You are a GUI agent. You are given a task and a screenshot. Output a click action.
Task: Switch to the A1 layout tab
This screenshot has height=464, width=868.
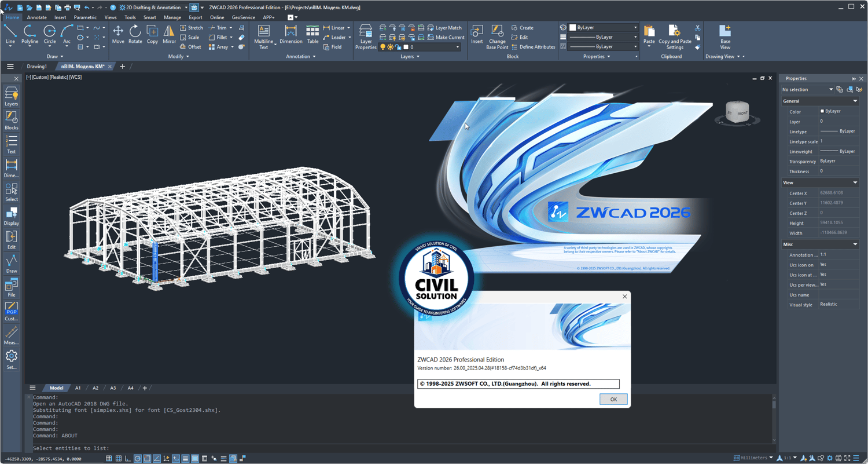(x=78, y=388)
